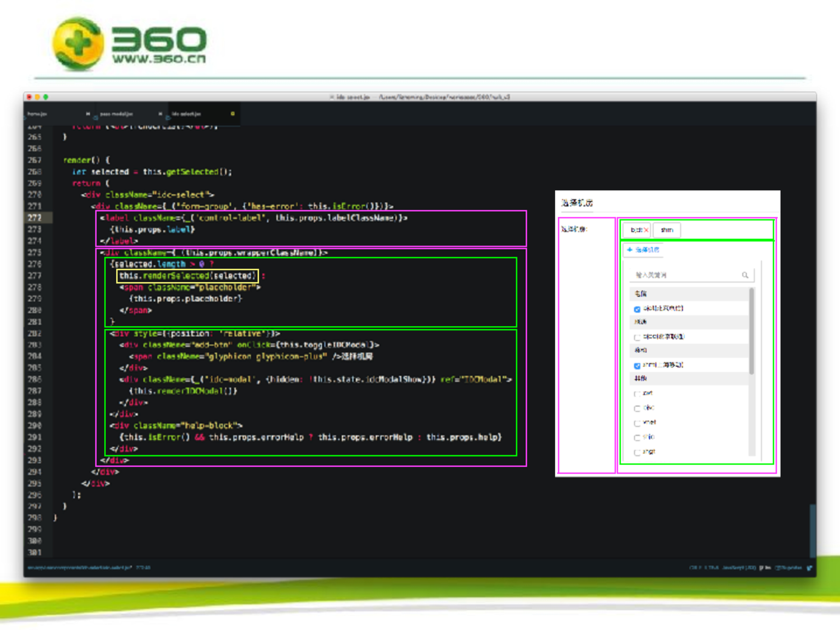Uncheck the checked item under the 移动 group
The width and height of the screenshot is (840, 630).
coord(637,365)
